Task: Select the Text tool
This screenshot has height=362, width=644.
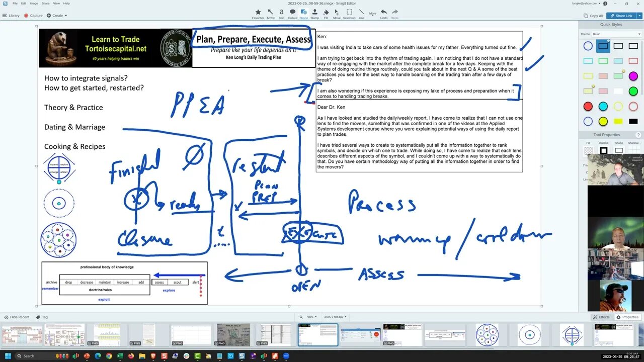Action: click(282, 14)
